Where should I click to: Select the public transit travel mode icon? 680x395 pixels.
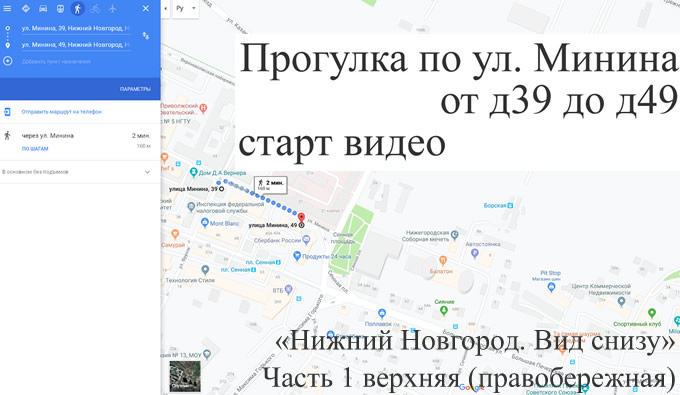coord(60,8)
